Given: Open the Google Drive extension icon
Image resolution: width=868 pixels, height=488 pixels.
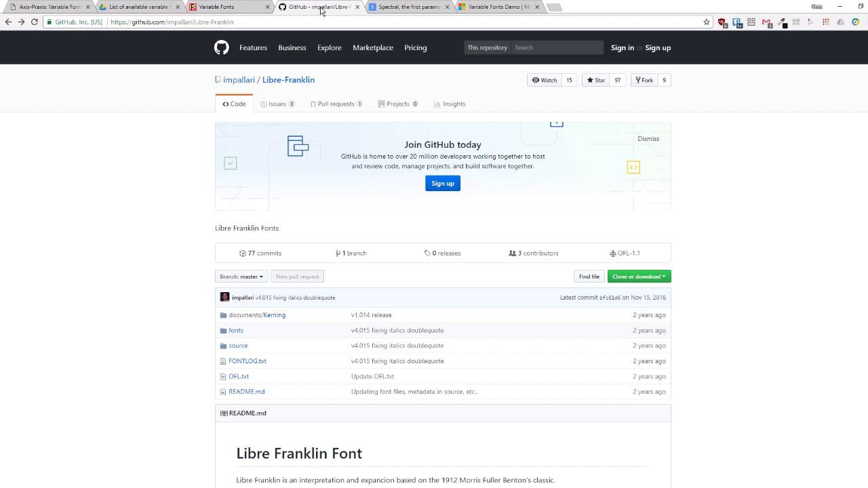Looking at the screenshot, I should tap(840, 22).
